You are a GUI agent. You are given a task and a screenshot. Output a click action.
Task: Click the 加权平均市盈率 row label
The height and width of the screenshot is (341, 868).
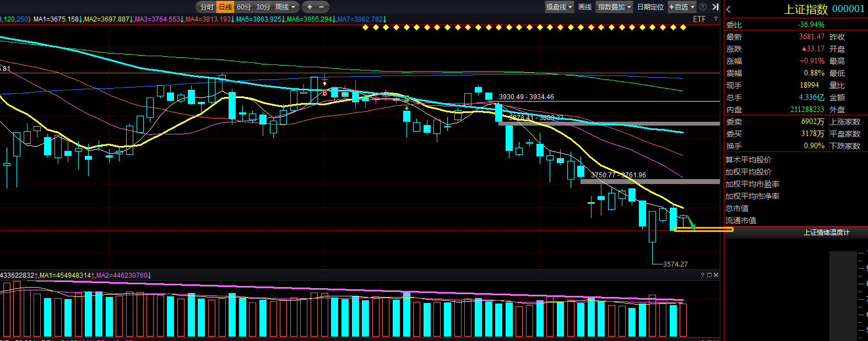(x=752, y=184)
